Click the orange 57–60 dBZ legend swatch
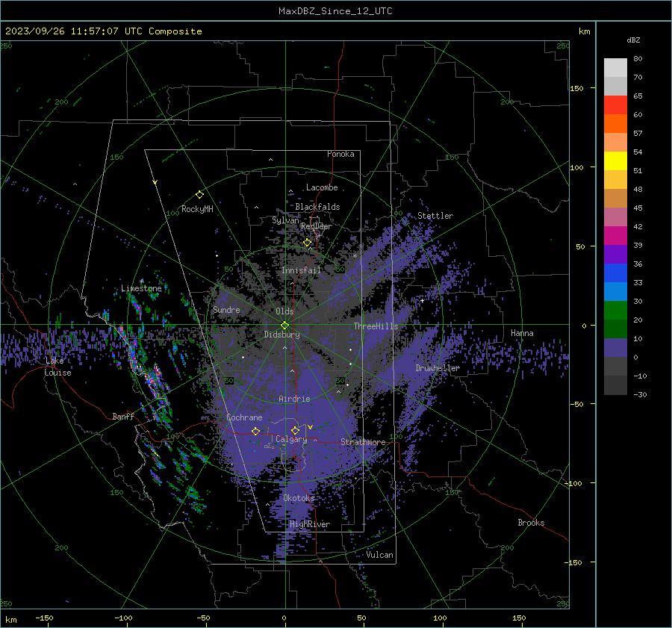The width and height of the screenshot is (672, 628). 615,123
